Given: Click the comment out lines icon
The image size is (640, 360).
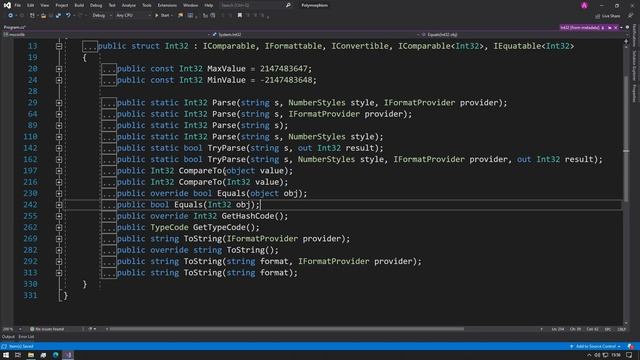Looking at the screenshot, I should tap(205, 16).
